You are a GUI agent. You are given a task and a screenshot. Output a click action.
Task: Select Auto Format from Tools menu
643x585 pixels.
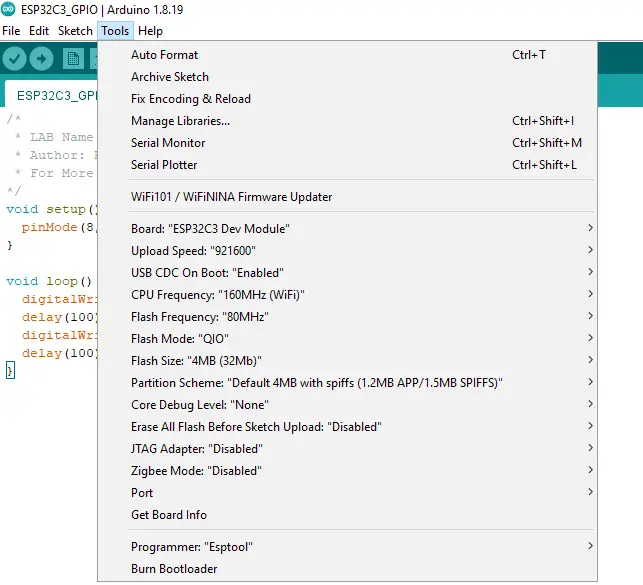coord(165,55)
